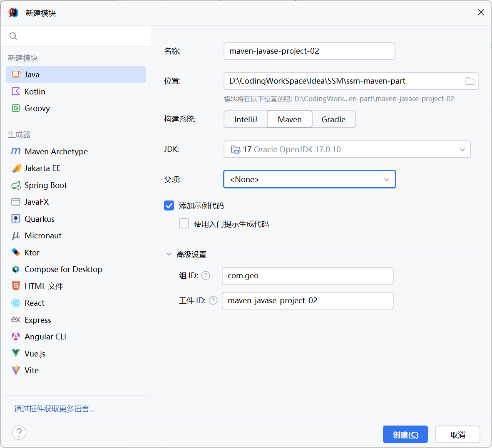The height and width of the screenshot is (448, 492).
Task: Open the 父项 None dropdown
Action: click(x=309, y=179)
